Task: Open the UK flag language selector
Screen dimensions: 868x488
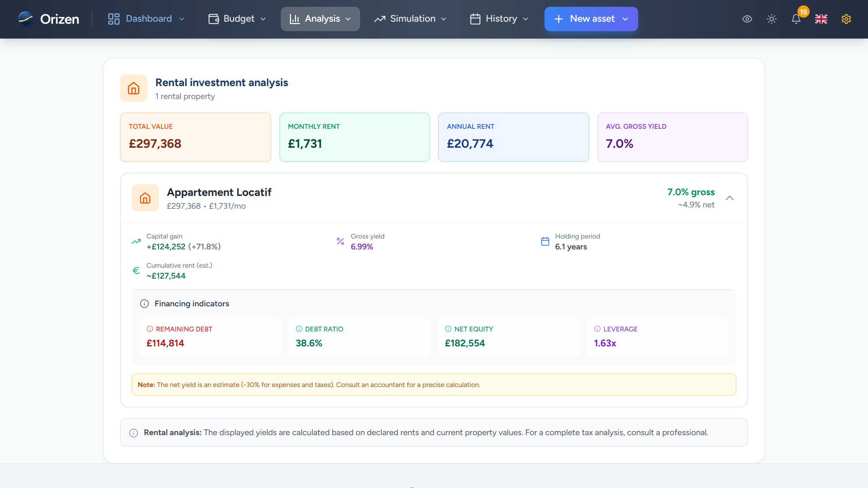Action: (821, 19)
